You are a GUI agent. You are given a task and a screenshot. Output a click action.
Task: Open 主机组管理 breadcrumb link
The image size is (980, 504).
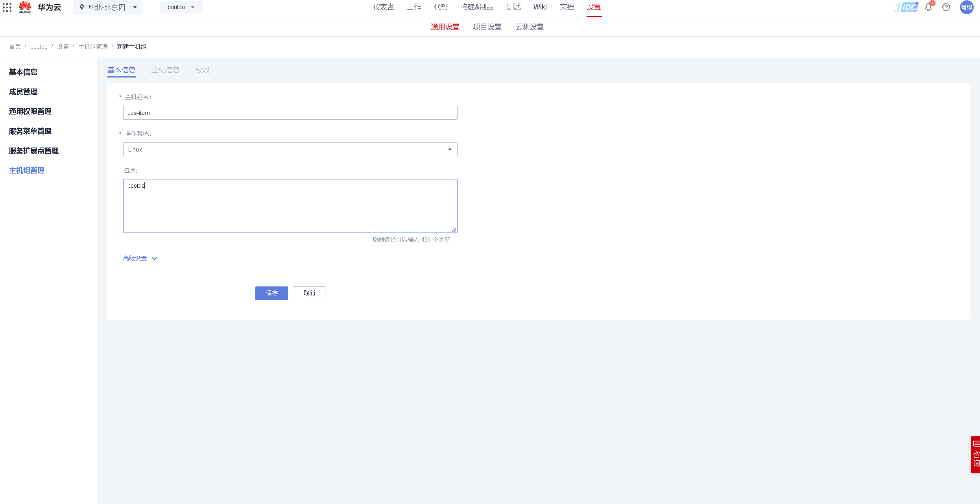click(93, 46)
